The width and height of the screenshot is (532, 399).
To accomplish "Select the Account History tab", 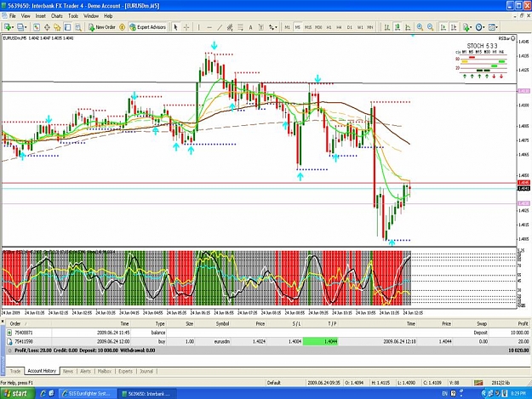I will pos(42,371).
